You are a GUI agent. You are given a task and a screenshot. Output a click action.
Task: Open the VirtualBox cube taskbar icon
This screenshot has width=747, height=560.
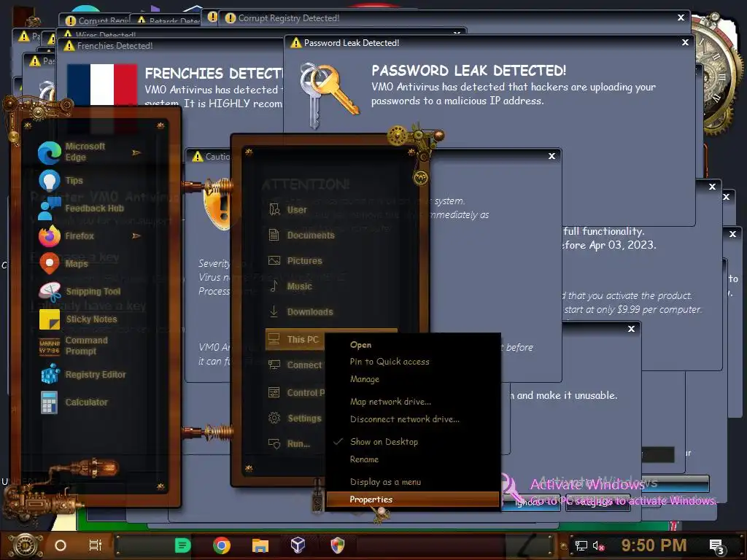tap(298, 545)
